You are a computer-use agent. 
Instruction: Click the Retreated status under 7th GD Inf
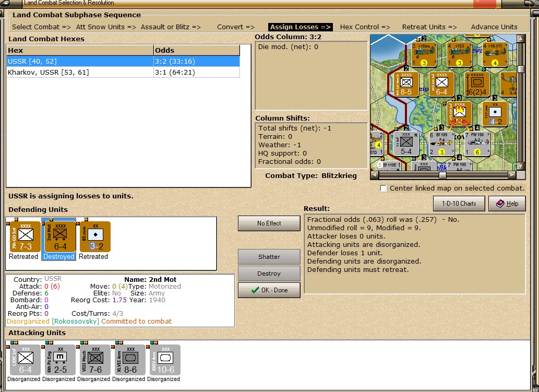pyautogui.click(x=23, y=256)
